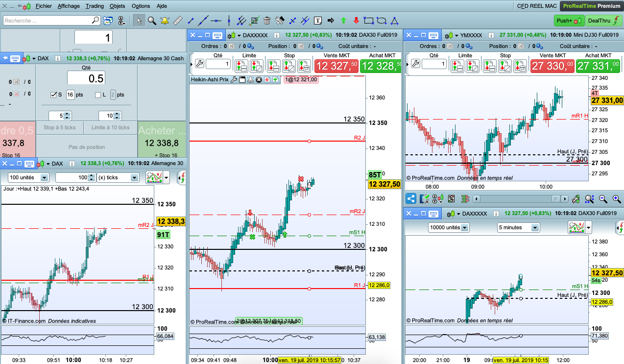This screenshot has height=364, width=624.
Task: Toggle keyboard mode in YMXXXX window
Action: click(x=433, y=35)
